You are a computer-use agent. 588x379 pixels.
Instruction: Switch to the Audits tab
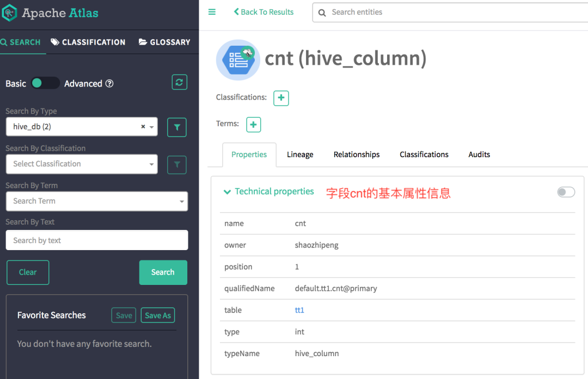479,154
